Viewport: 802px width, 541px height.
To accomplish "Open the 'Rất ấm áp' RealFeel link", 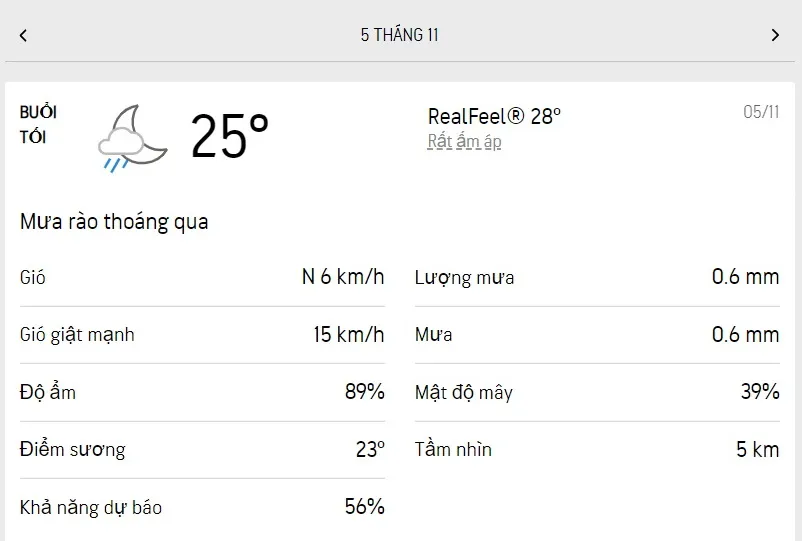I will pyautogui.click(x=464, y=142).
